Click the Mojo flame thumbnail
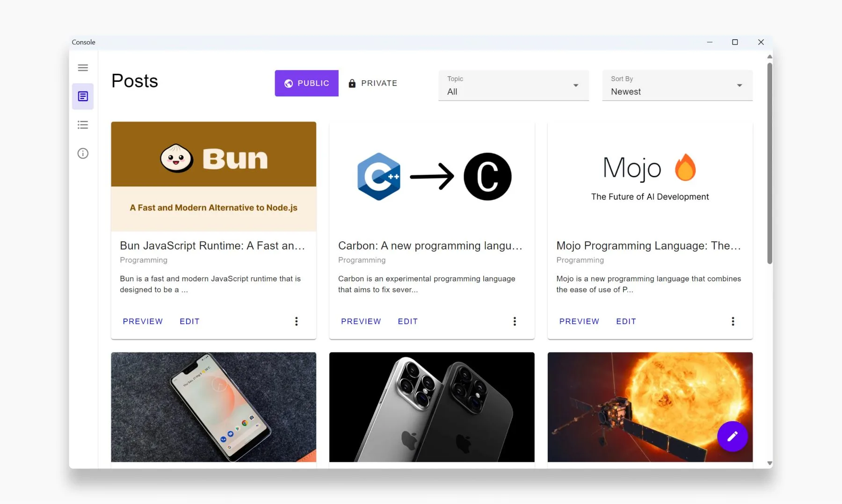842x504 pixels. click(650, 176)
